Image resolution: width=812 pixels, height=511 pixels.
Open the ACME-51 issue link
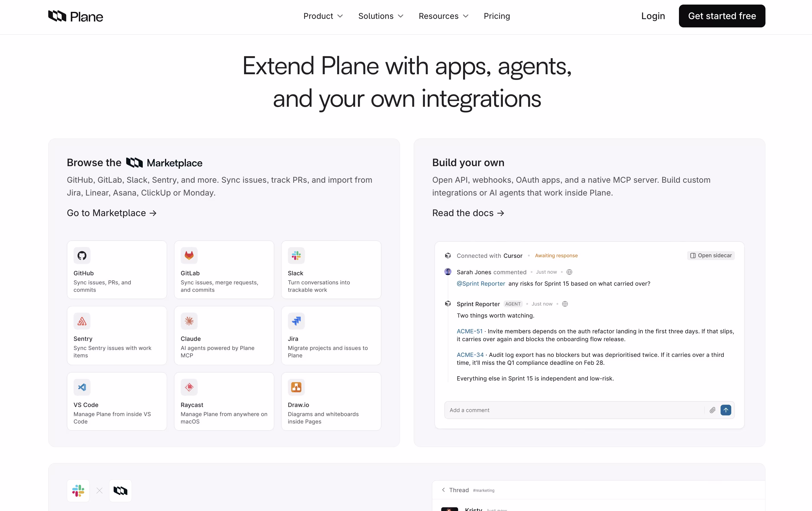[x=469, y=331]
